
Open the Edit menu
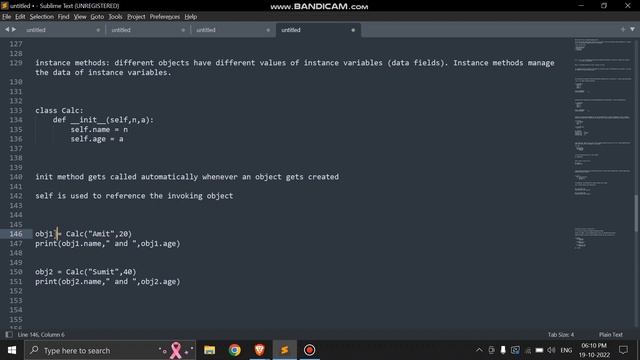click(x=20, y=17)
